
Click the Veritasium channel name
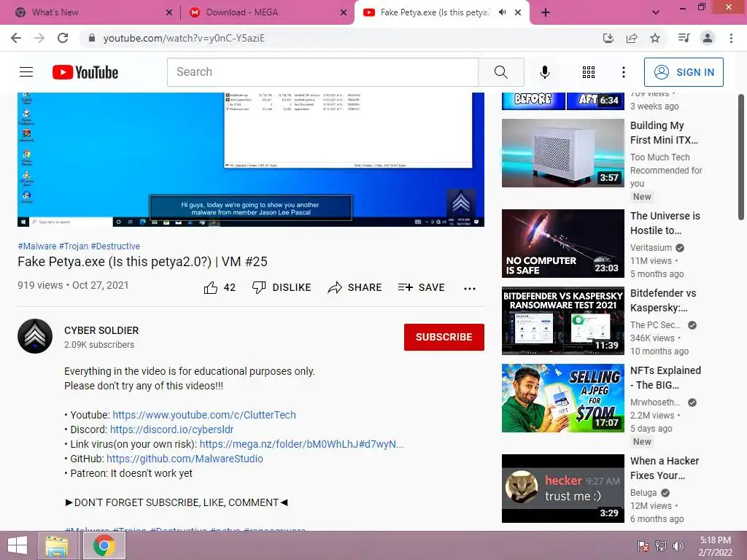pyautogui.click(x=651, y=248)
